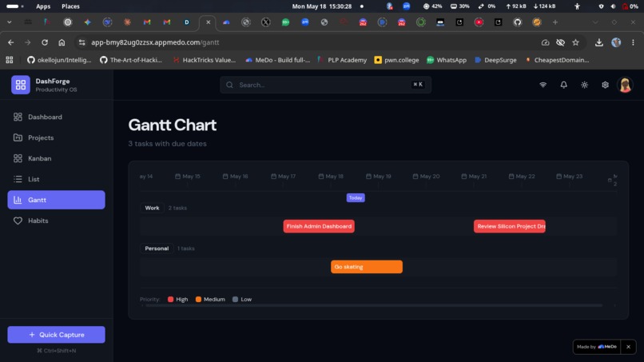The height and width of the screenshot is (362, 644).
Task: Click the May 15 date header
Action: click(x=188, y=177)
